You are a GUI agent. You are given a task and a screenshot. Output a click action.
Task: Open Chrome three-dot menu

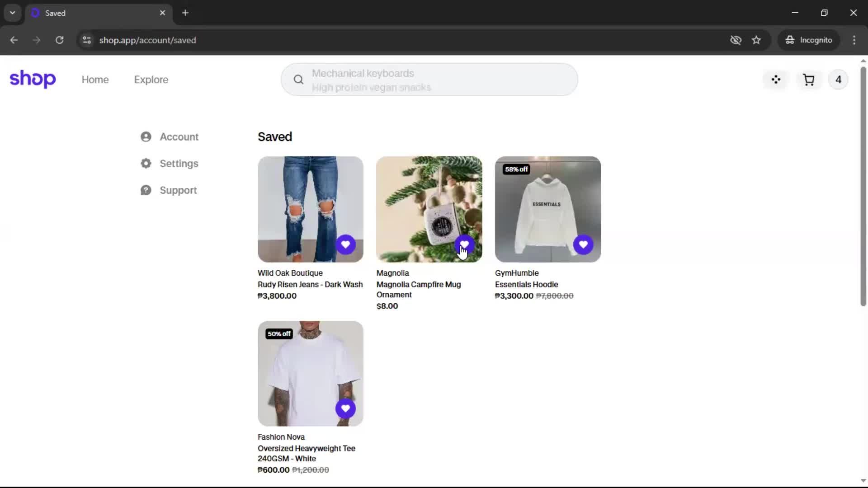point(854,40)
